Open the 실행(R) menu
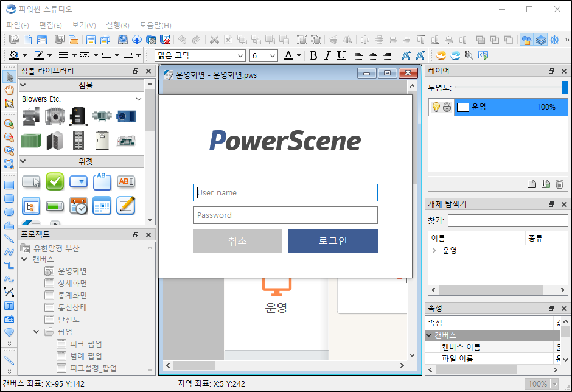The width and height of the screenshot is (572, 392). click(x=117, y=25)
